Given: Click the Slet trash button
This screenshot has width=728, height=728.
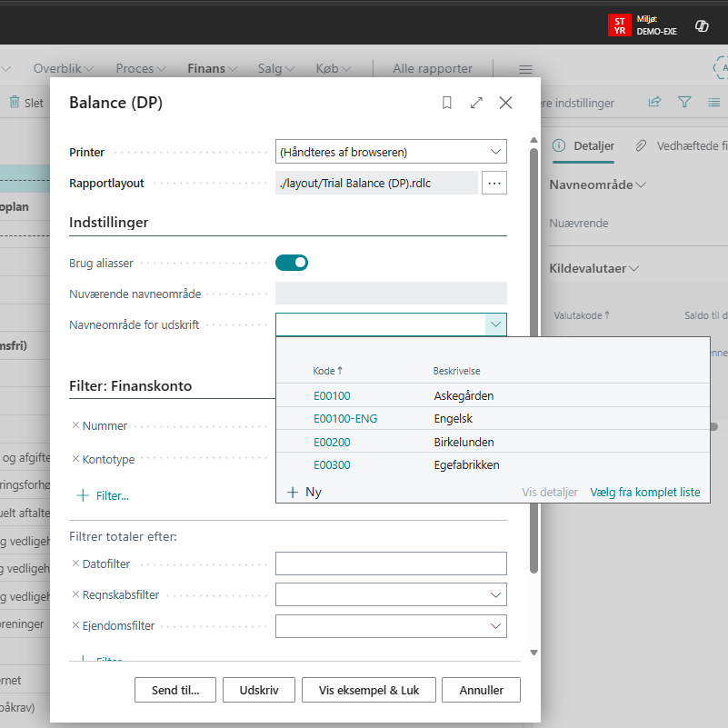Looking at the screenshot, I should point(26,103).
